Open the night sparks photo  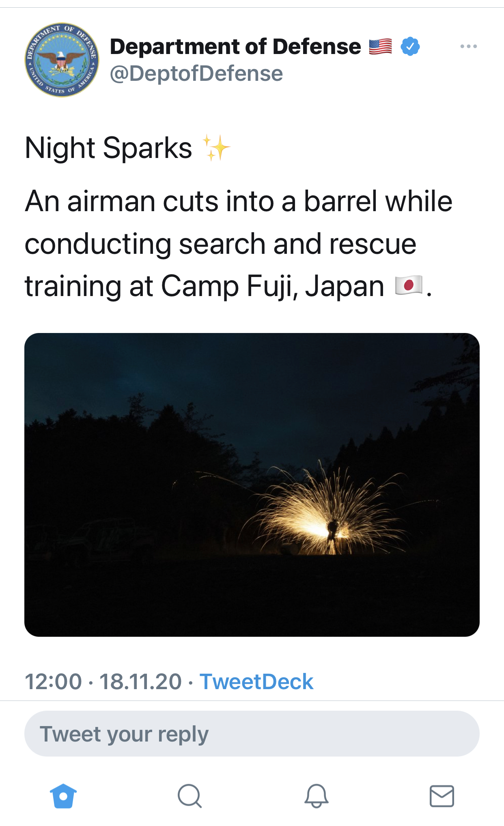tap(252, 484)
